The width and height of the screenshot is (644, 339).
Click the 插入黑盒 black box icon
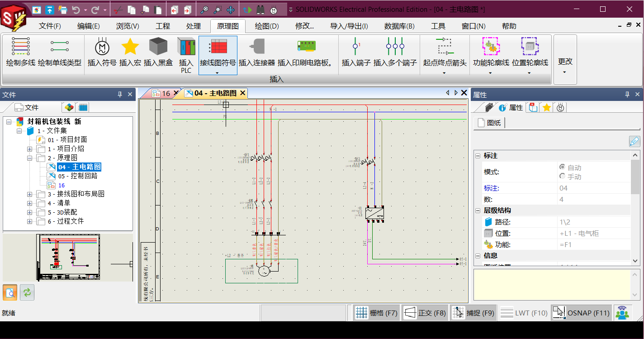pyautogui.click(x=158, y=47)
